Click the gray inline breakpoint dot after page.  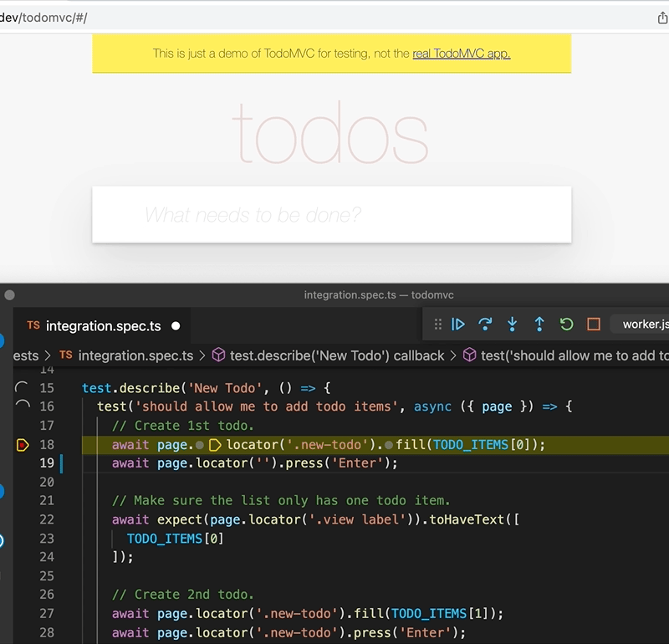pos(199,446)
